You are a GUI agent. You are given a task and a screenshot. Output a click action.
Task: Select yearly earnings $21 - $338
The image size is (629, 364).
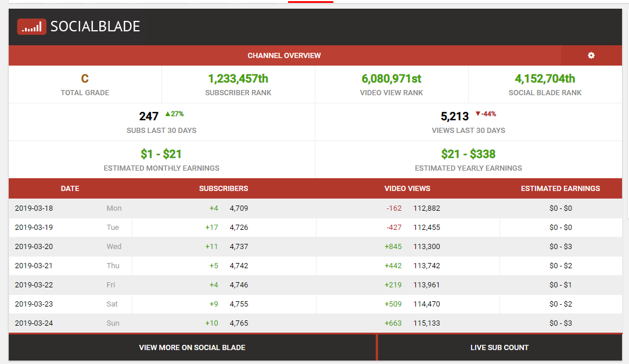coord(468,154)
